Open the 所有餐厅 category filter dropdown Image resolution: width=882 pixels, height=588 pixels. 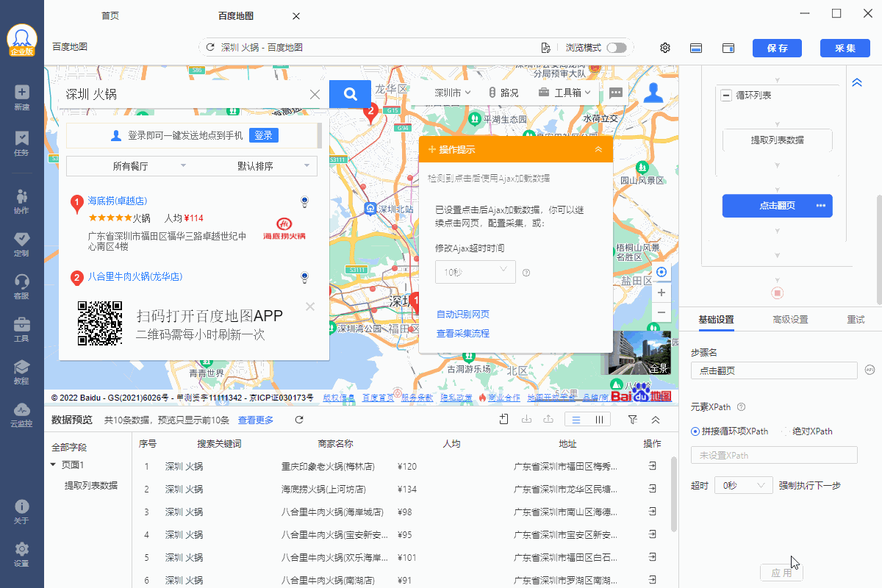coord(129,166)
